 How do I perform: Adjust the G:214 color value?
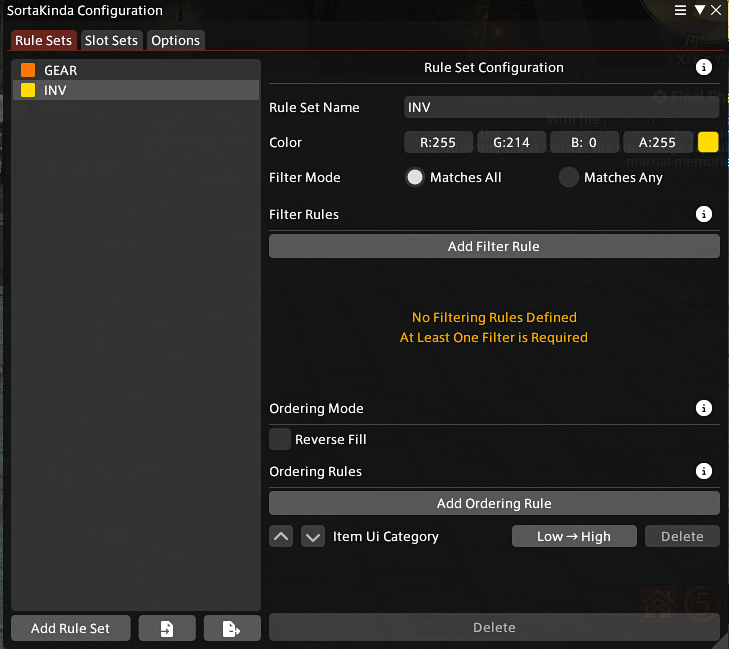coord(511,142)
